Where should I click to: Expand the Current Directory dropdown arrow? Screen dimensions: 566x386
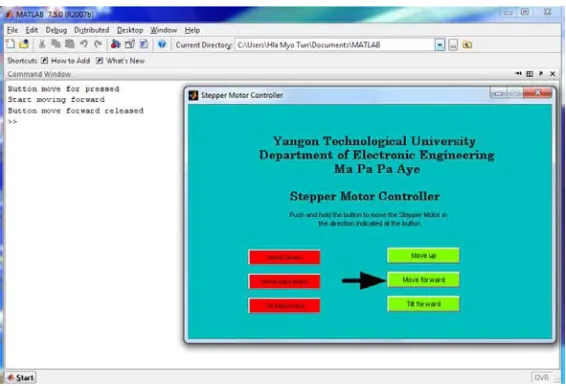(x=440, y=45)
